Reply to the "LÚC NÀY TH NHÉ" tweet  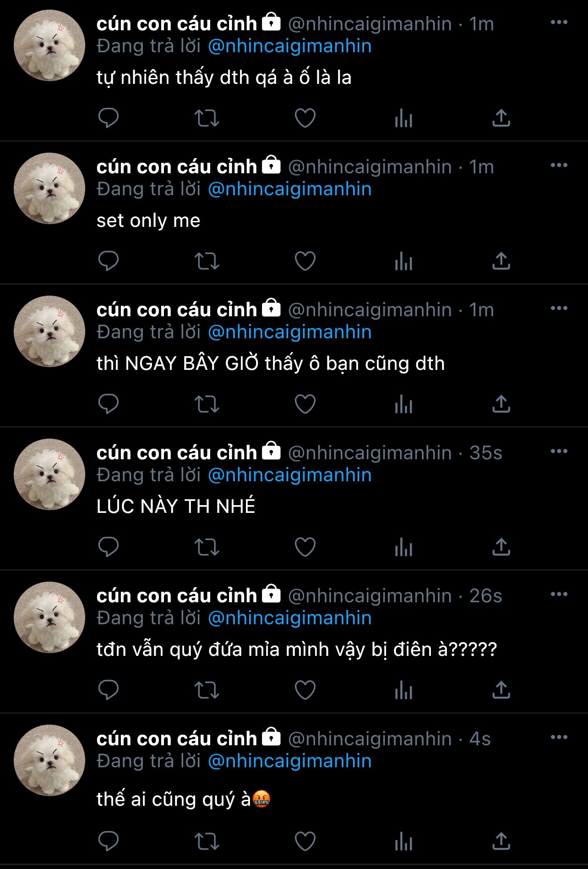[109, 547]
